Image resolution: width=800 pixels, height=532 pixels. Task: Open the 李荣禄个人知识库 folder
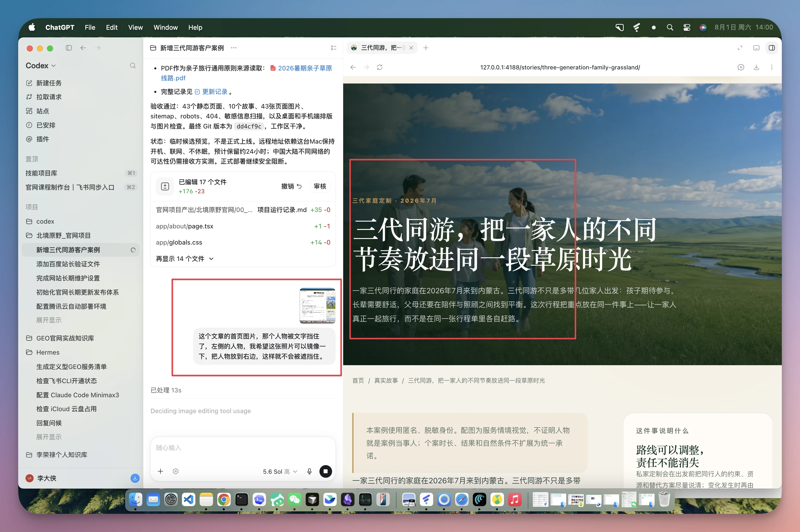click(57, 455)
